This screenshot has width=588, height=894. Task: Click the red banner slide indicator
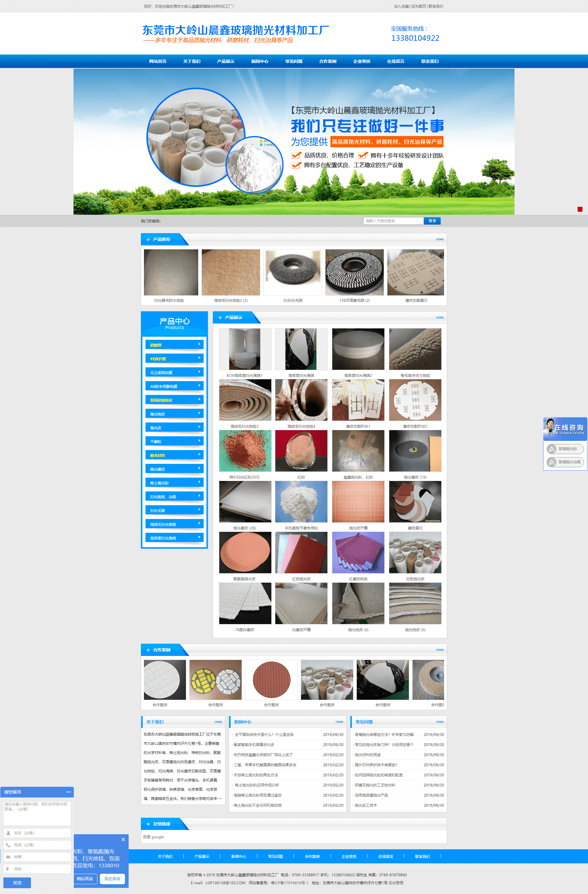[x=580, y=209]
